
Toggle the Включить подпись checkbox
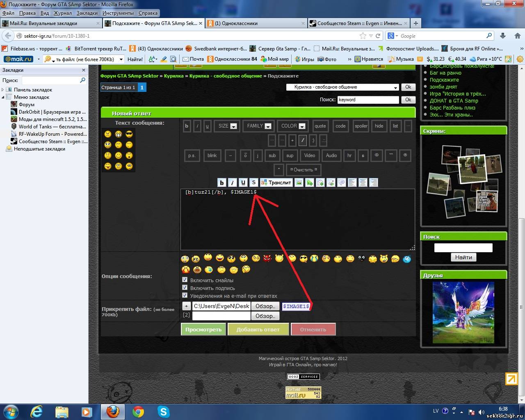pos(185,288)
